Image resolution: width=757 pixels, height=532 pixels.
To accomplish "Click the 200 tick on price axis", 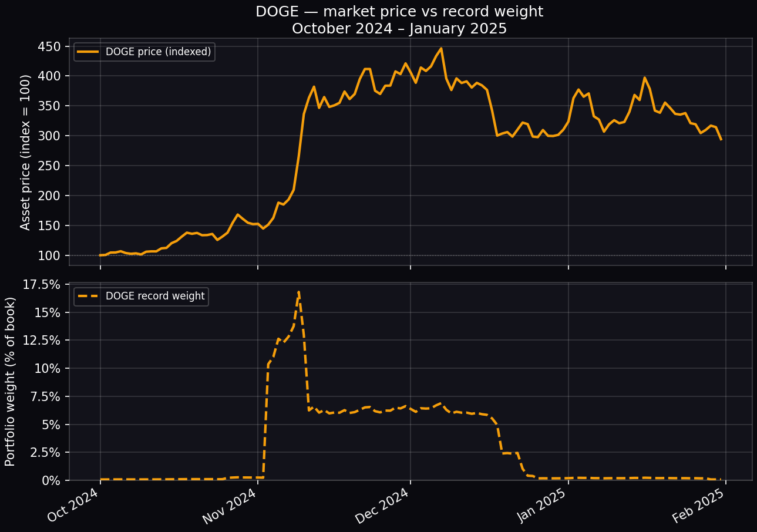I will coord(51,196).
